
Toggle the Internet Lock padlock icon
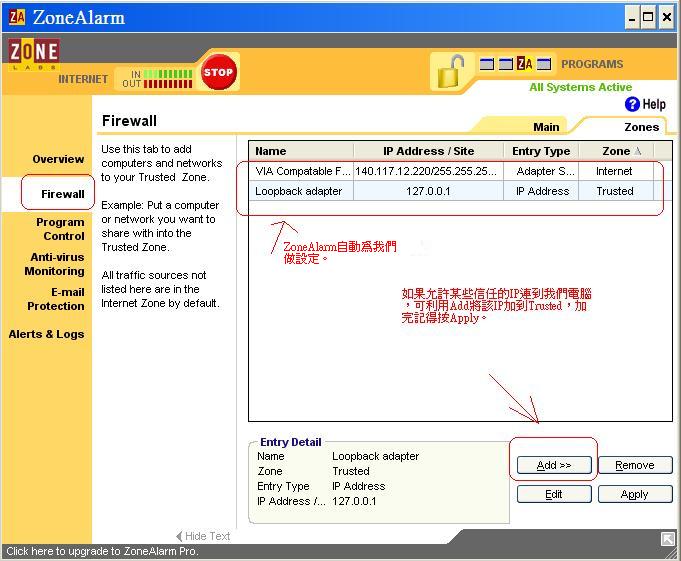450,71
